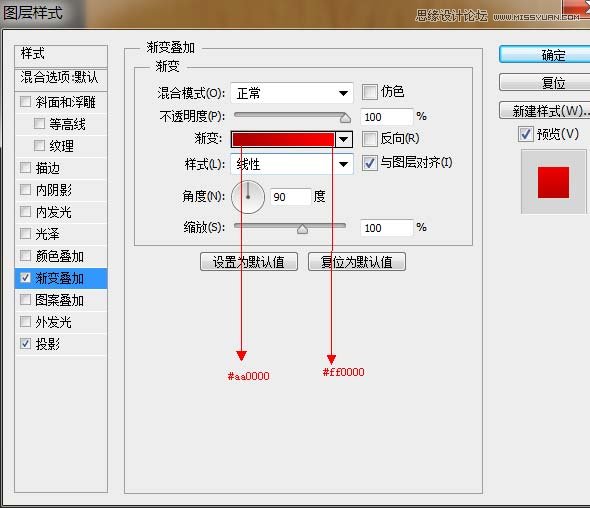
Task: Toggle the 反向 reverse checkbox
Action: click(370, 139)
